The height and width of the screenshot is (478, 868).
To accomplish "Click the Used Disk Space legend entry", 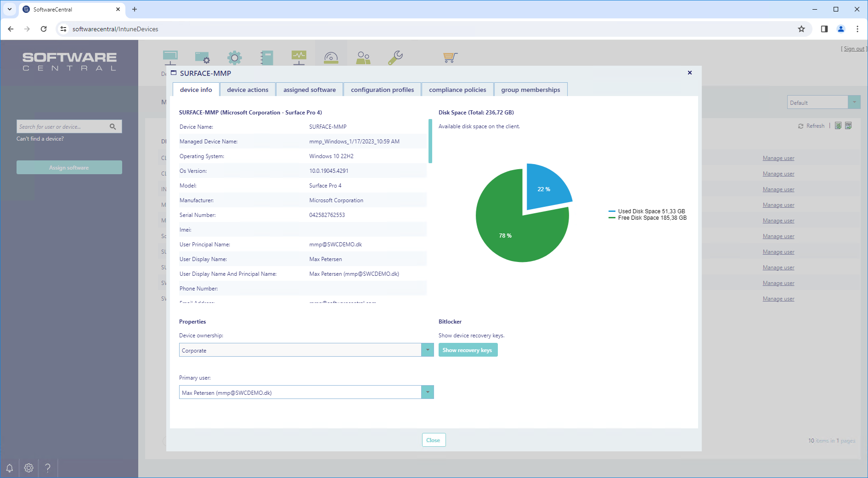I will (x=647, y=211).
